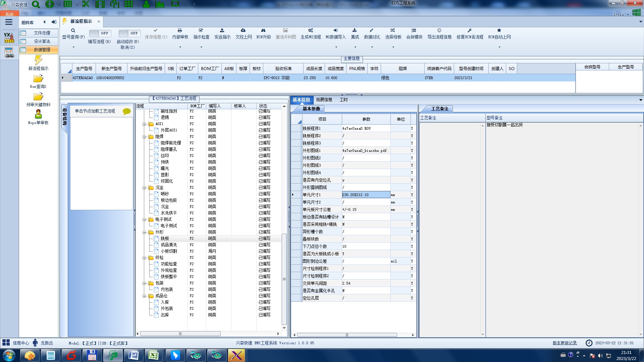Click the 发送指示 toolbar icon

[x=222, y=31]
